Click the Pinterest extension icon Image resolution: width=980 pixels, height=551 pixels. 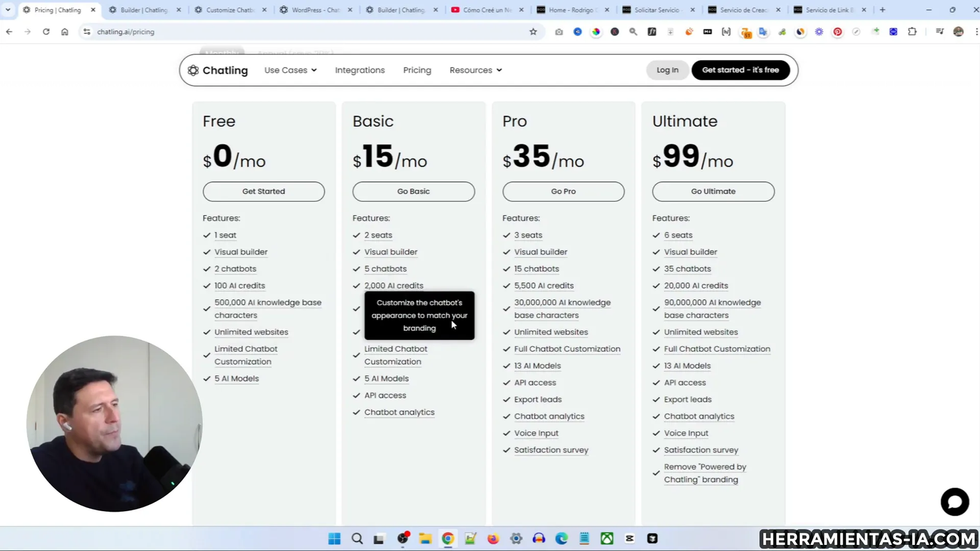pos(837,32)
